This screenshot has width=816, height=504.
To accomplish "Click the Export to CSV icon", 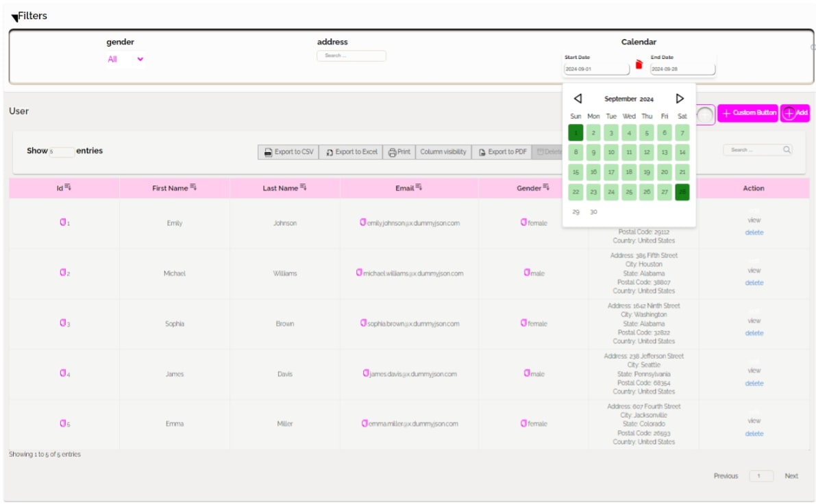I will coord(267,151).
